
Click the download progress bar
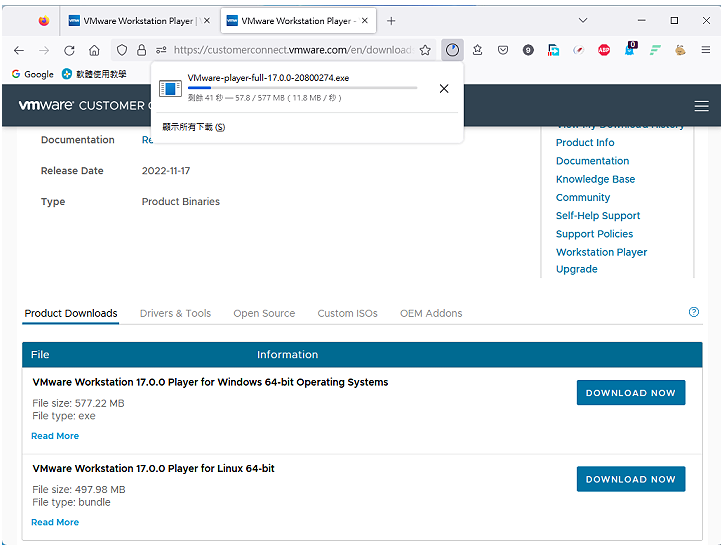pos(302,87)
